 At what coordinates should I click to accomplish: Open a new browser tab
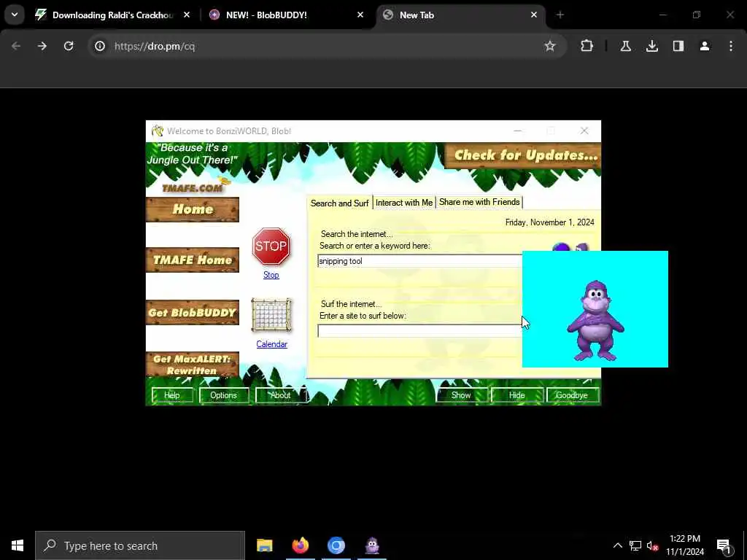[x=560, y=15]
